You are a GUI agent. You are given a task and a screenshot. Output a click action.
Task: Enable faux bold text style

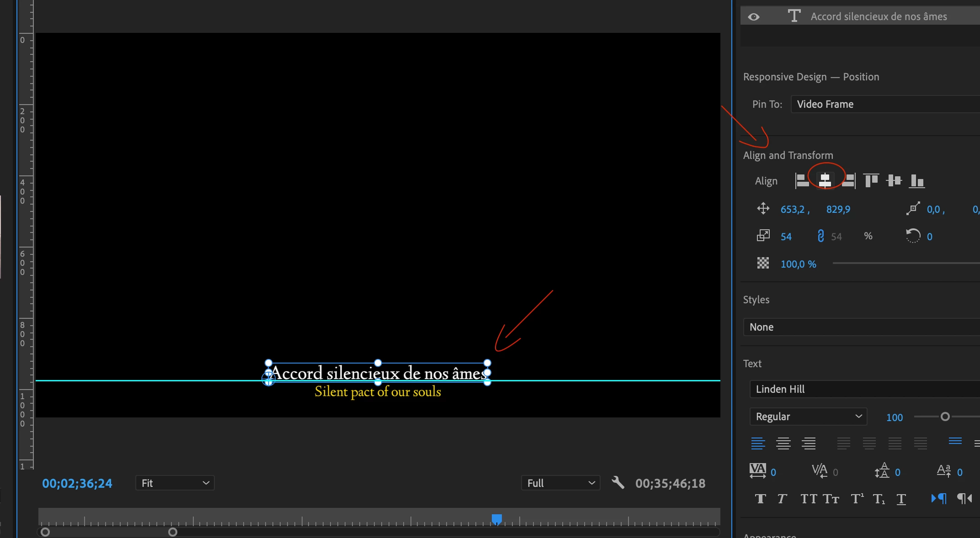760,499
